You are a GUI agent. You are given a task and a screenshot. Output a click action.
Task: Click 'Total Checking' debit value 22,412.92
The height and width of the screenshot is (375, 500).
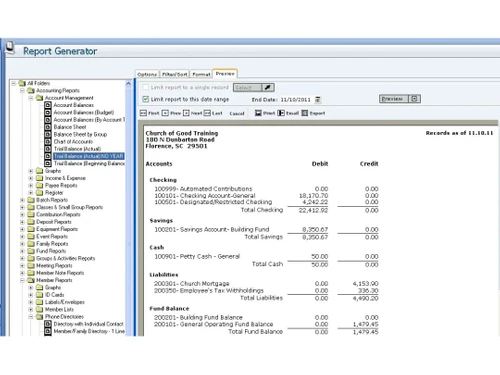(x=313, y=210)
